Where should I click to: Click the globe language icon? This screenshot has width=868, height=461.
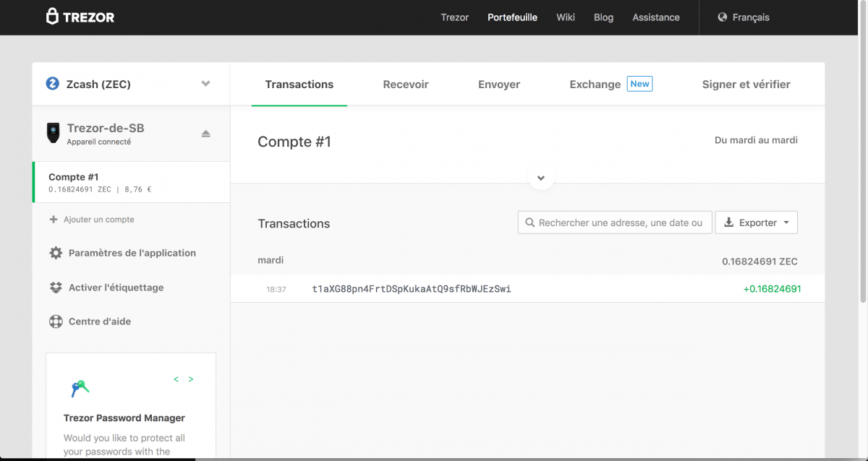click(x=722, y=17)
